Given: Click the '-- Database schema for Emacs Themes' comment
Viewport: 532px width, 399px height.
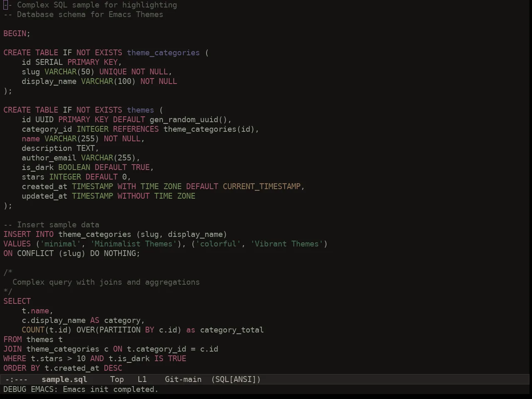Looking at the screenshot, I should (83, 15).
